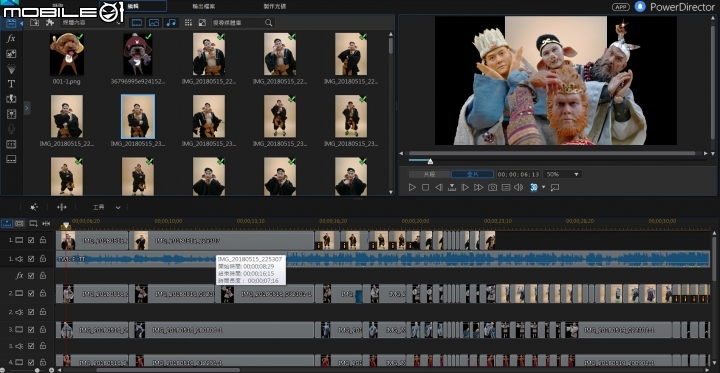Click the split clip icon above timeline
Screen dimensions: 720x373
click(x=62, y=207)
